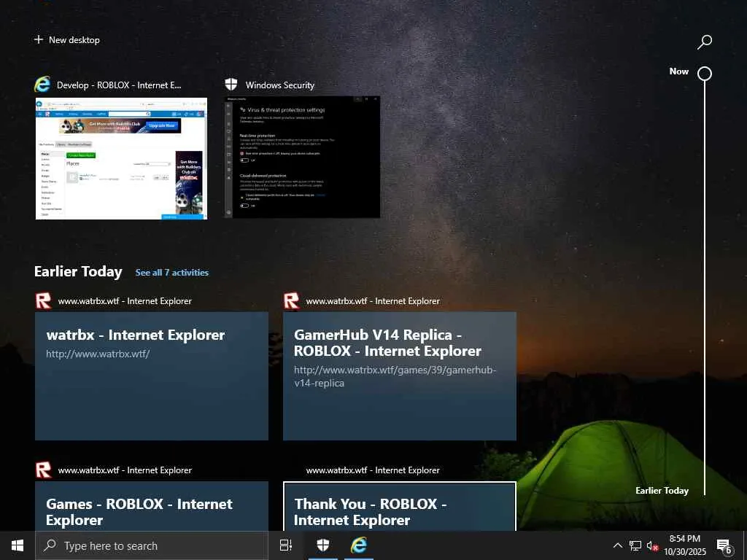Screen dimensions: 747x560
Task: Click the muted volume tray icon
Action: [x=652, y=546]
